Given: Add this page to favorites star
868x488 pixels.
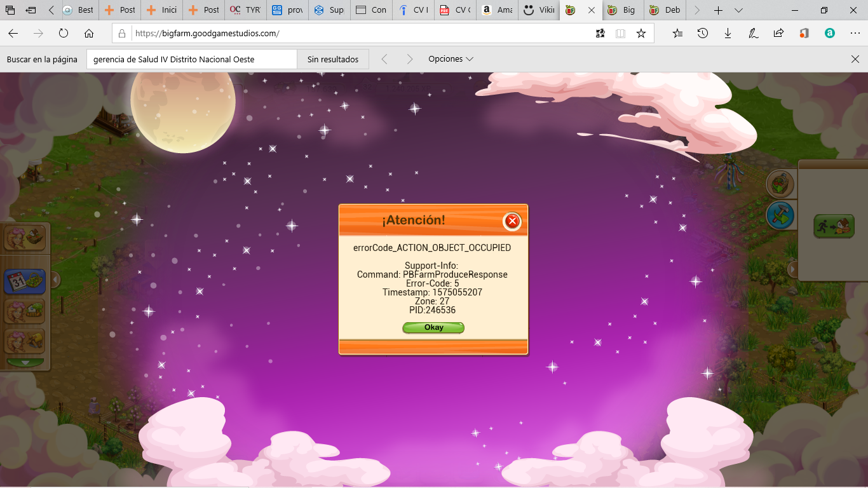Looking at the screenshot, I should pos(641,33).
